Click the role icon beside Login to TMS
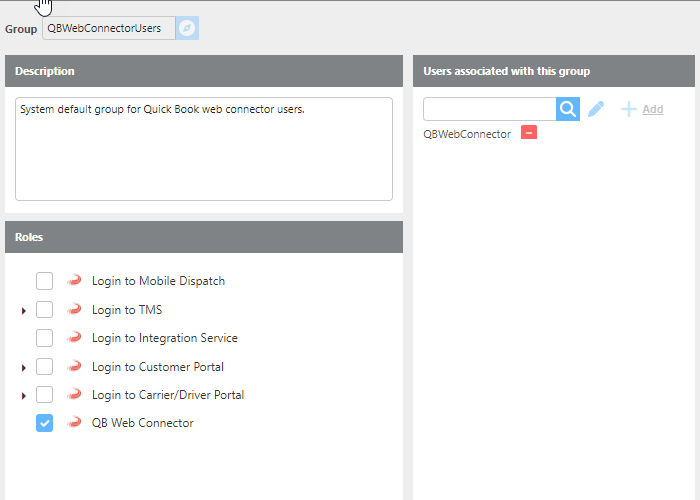The height and width of the screenshot is (500, 700). click(74, 310)
